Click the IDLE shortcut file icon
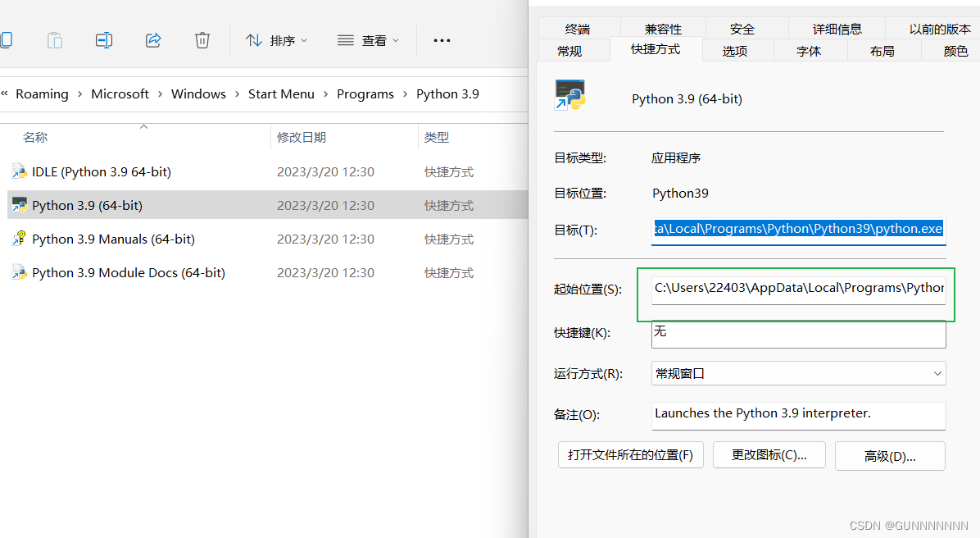This screenshot has height=538, width=980. coord(20,171)
